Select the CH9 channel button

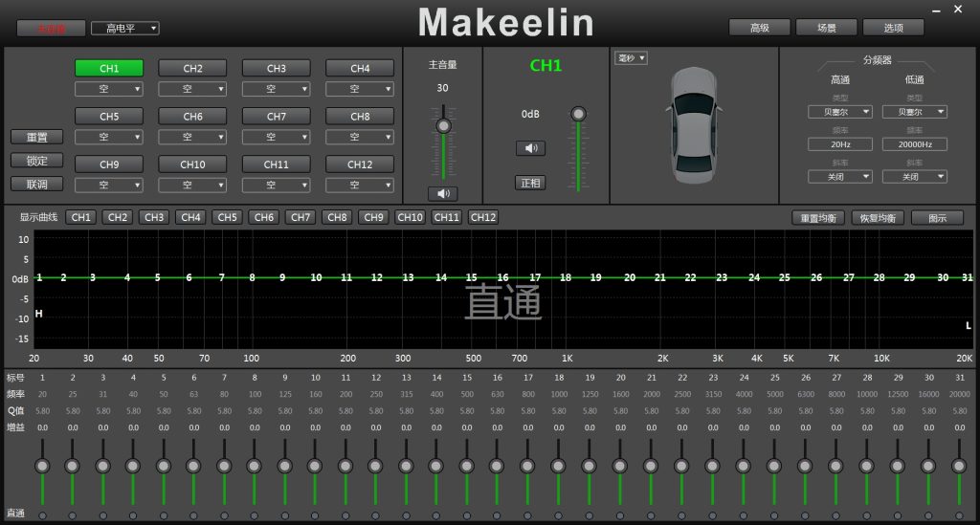109,164
